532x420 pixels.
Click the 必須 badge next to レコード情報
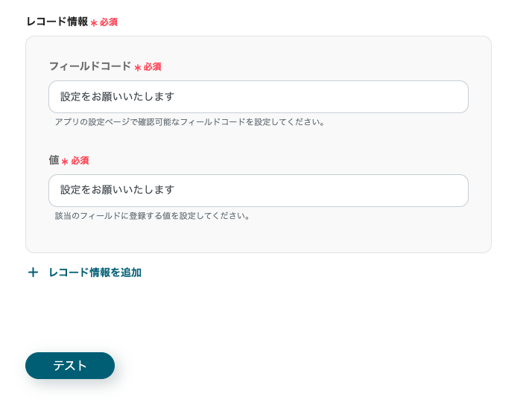coord(109,22)
